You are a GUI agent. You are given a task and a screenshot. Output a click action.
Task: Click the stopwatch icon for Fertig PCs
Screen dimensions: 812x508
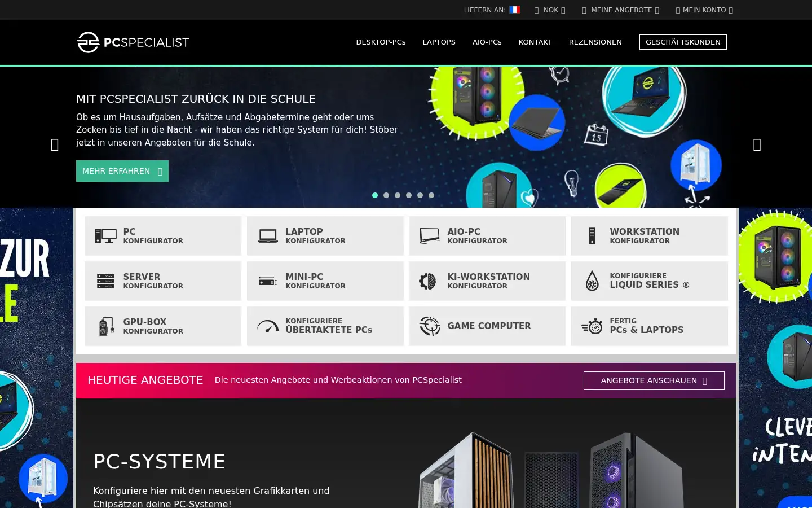592,326
